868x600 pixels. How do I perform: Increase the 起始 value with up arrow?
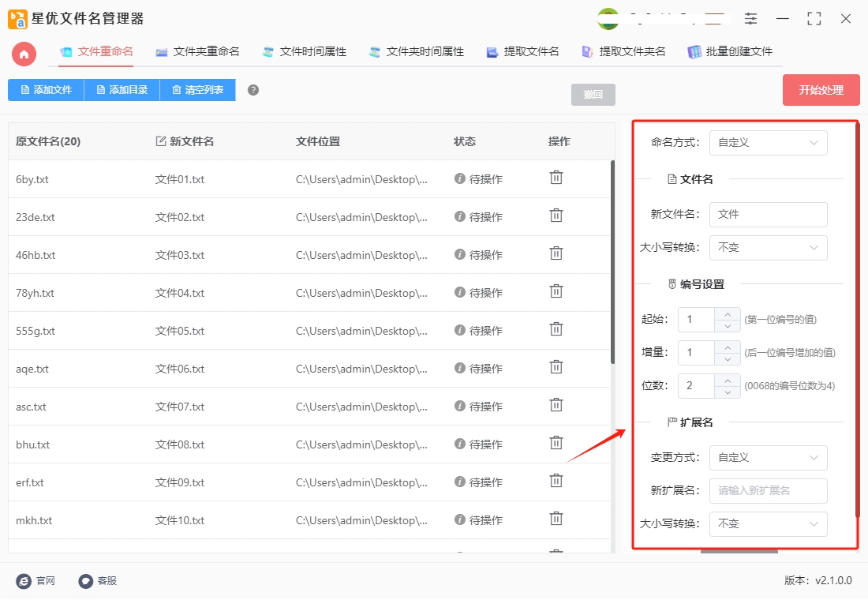tap(728, 314)
